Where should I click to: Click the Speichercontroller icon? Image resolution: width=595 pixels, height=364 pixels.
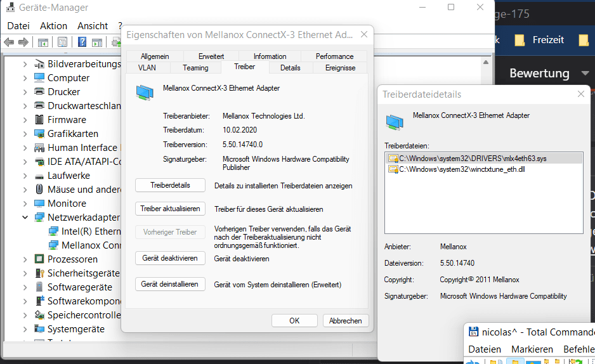39,315
